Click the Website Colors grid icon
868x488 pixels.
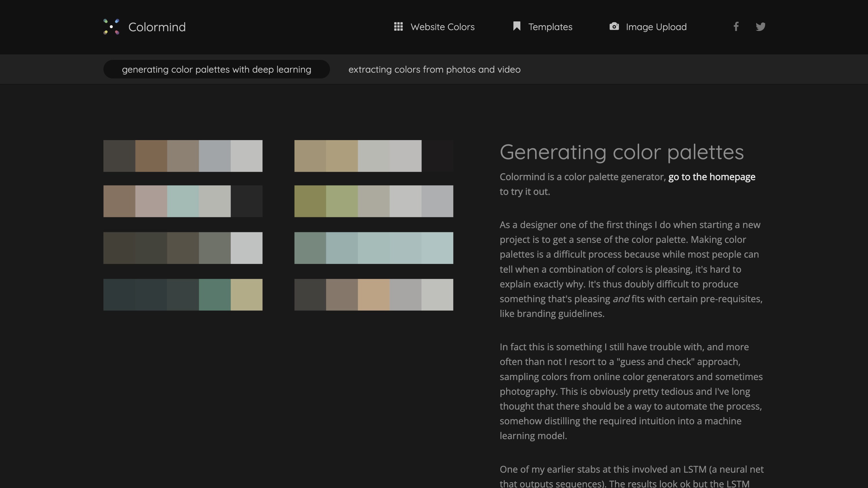[x=398, y=27]
